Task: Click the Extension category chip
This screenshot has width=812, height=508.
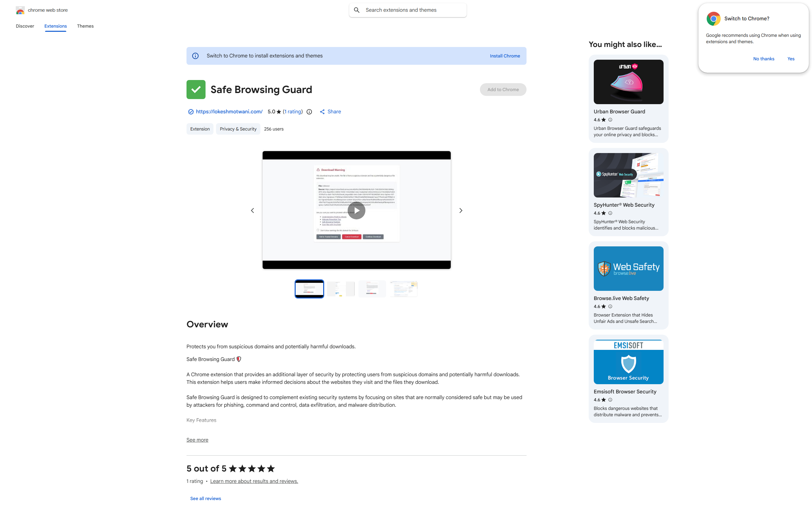Action: 200,129
